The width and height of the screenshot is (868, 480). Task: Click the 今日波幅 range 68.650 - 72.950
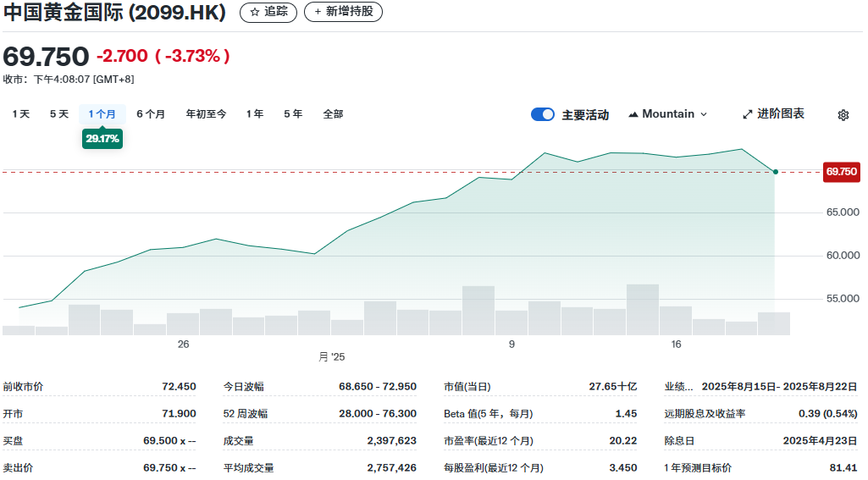pyautogui.click(x=378, y=386)
